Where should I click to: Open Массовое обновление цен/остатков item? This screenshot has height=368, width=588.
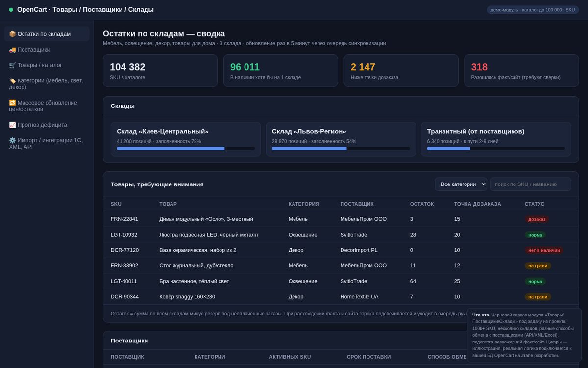tap(47, 106)
